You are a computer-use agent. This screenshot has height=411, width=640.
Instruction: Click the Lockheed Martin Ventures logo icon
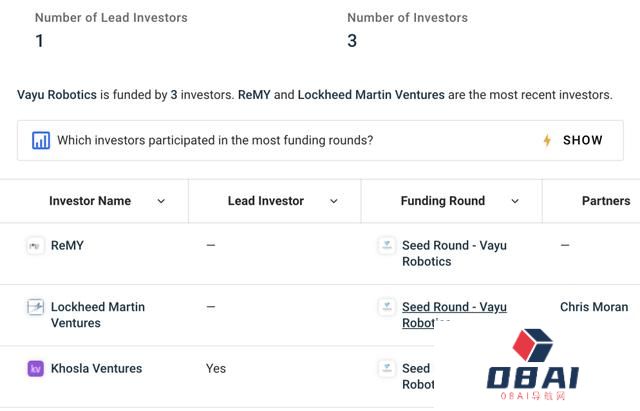click(35, 307)
